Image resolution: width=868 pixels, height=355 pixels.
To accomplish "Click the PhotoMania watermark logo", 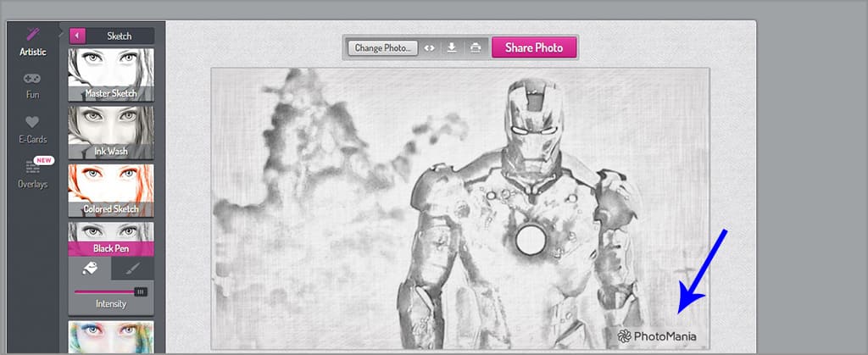I will pos(657,336).
